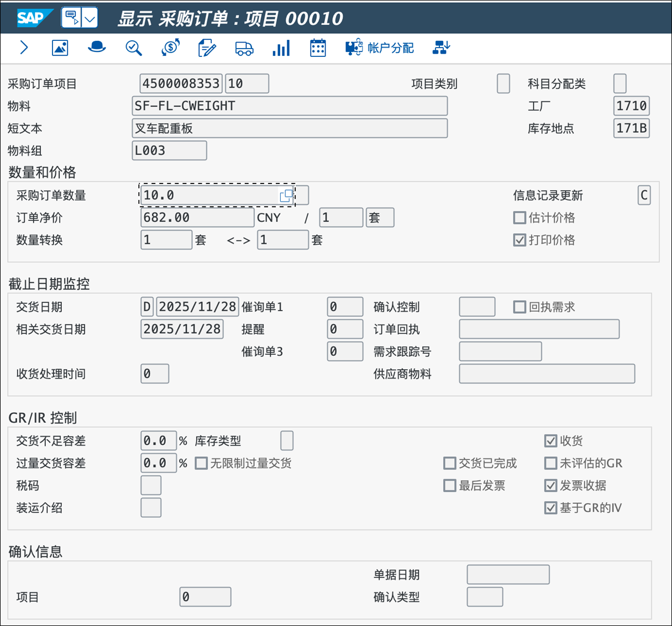Tick the 最后发票 checkbox
The width and height of the screenshot is (672, 626).
click(x=450, y=486)
